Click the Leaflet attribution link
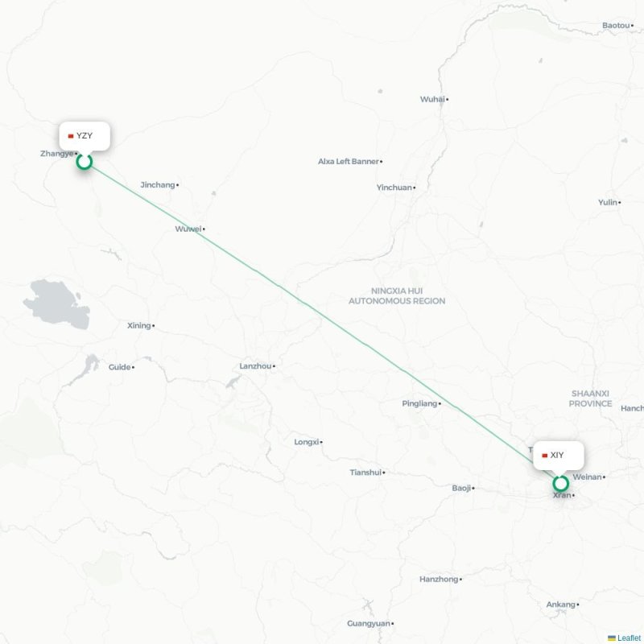This screenshot has height=644, width=644. (x=629, y=638)
